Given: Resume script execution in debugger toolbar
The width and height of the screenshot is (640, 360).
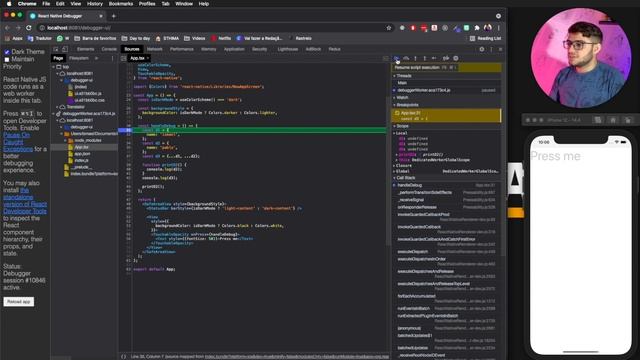Looking at the screenshot, I should (x=396, y=58).
